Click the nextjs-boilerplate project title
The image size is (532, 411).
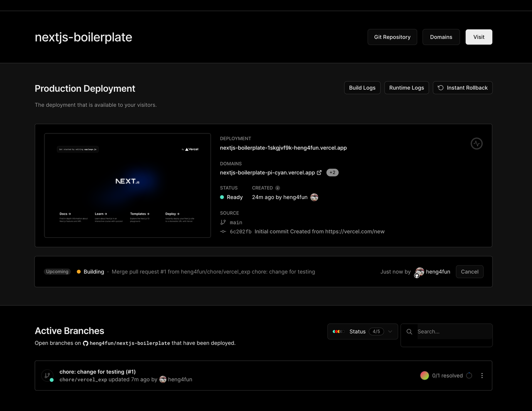pos(84,37)
